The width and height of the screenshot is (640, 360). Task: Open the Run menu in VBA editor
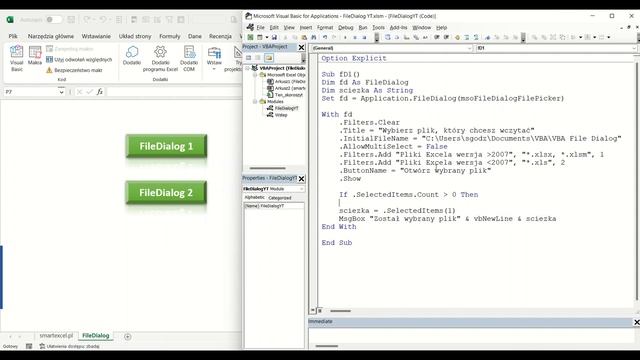(x=363, y=28)
